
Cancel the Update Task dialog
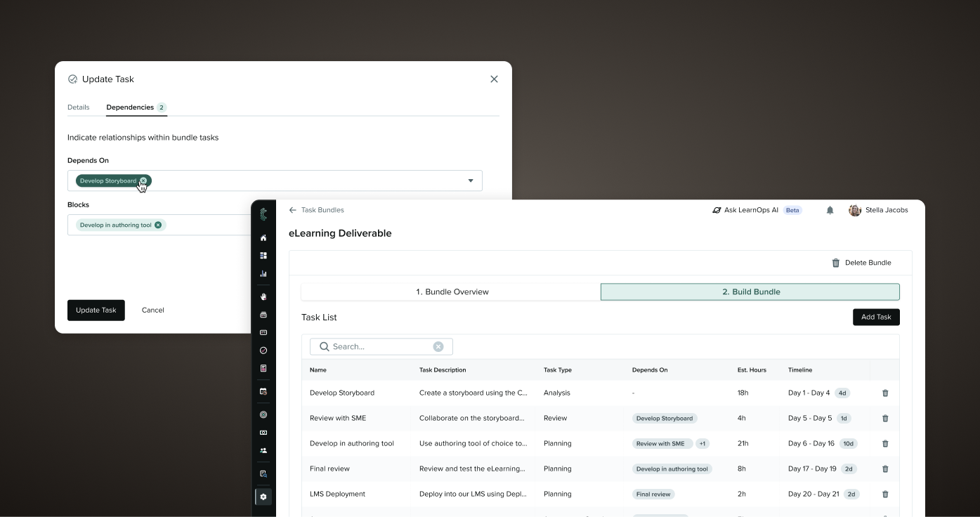[152, 310]
